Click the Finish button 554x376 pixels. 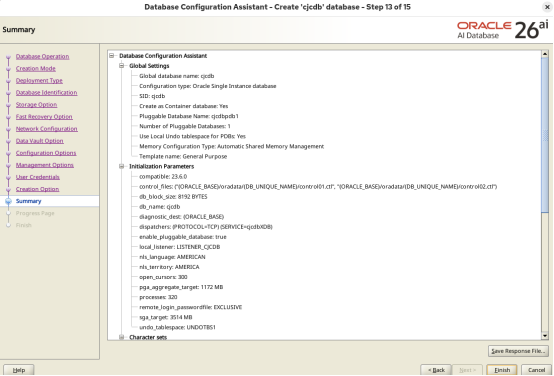coord(502,370)
